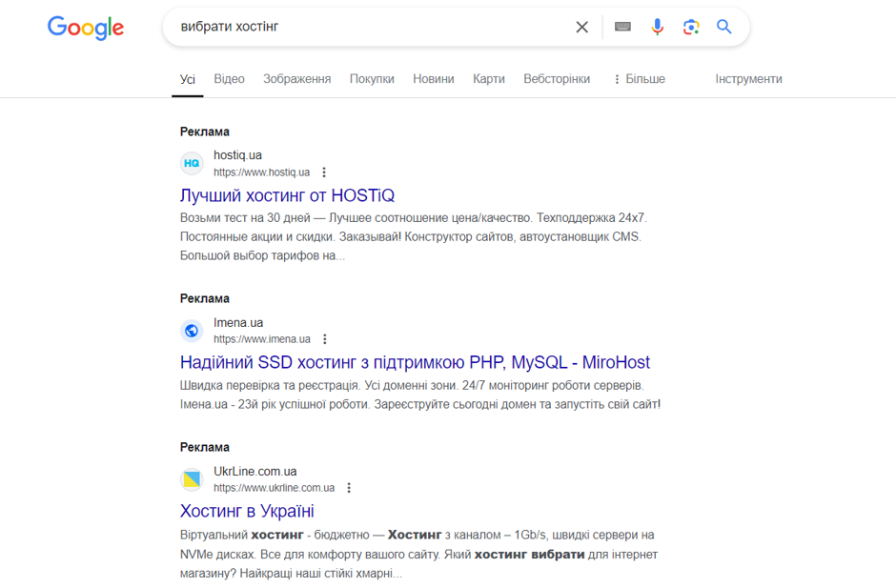Click the UkrLine.com.ua flag favicon
The image size is (896, 588).
[192, 478]
